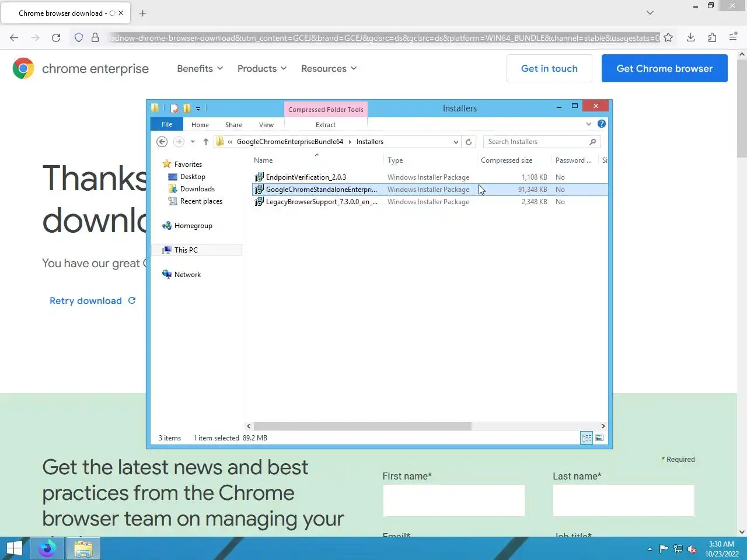Click the Compressed Folder Tools tab
747x560 pixels.
point(326,109)
